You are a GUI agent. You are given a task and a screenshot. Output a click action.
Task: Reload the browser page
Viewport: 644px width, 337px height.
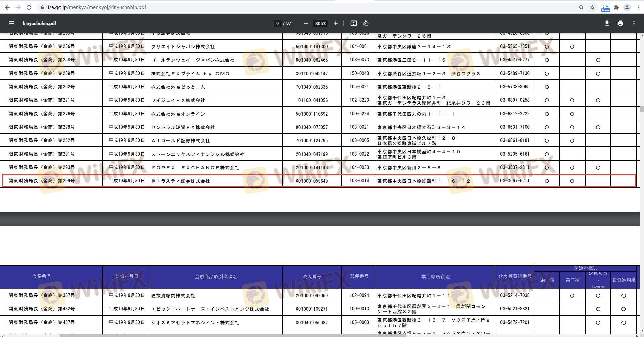tap(29, 7)
